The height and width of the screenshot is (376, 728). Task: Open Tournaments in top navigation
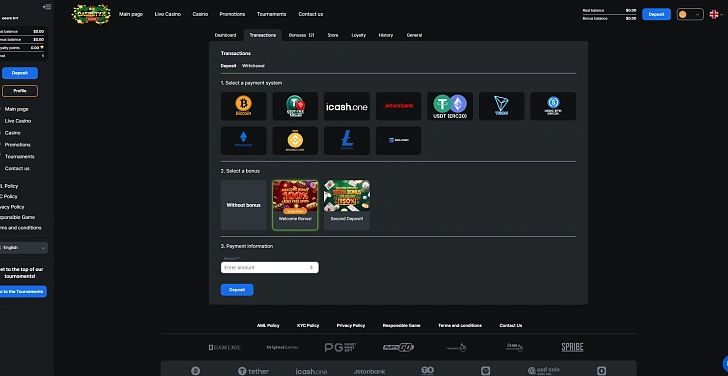(272, 14)
